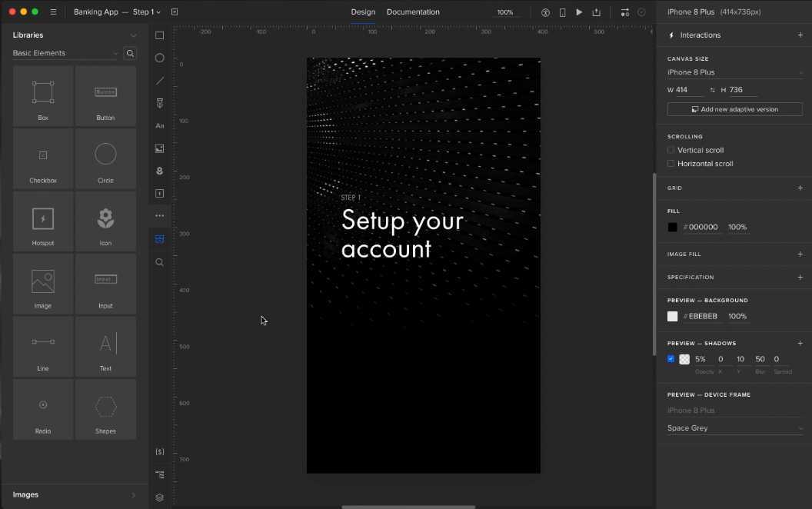Image resolution: width=812 pixels, height=509 pixels.
Task: Select the Aa text tool
Action: point(159,126)
